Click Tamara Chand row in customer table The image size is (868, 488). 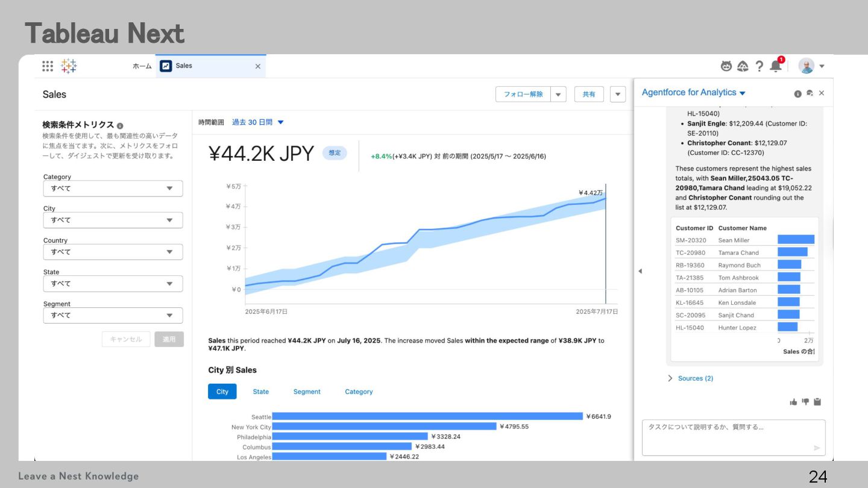click(744, 252)
